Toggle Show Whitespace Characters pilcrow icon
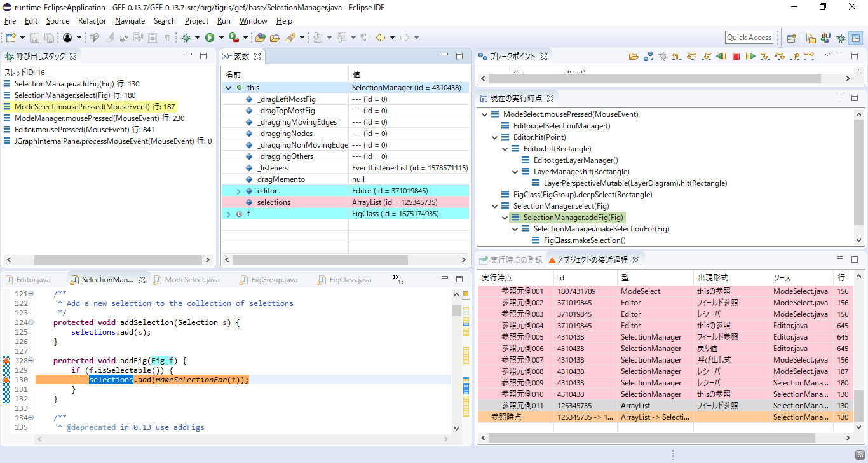This screenshot has height=463, width=868. pos(167,38)
